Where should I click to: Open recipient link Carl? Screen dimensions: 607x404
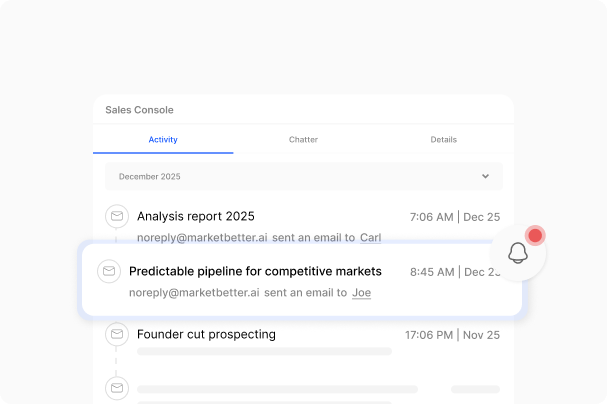pyautogui.click(x=370, y=238)
